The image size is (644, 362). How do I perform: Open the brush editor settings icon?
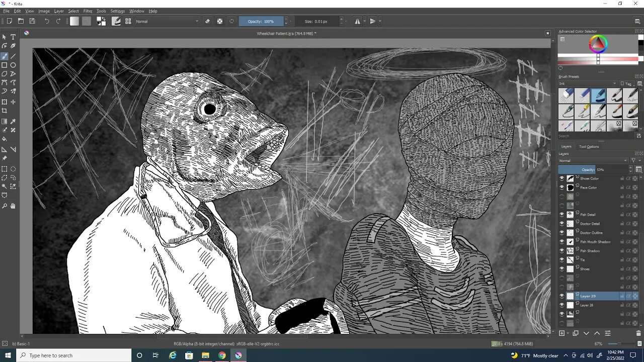[x=116, y=21]
